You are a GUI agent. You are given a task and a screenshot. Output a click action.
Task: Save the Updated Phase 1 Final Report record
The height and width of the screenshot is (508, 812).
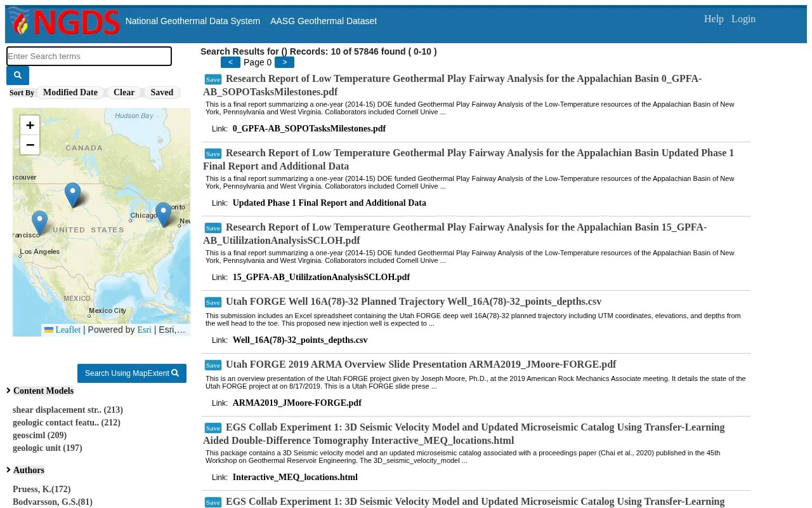pyautogui.click(x=213, y=154)
